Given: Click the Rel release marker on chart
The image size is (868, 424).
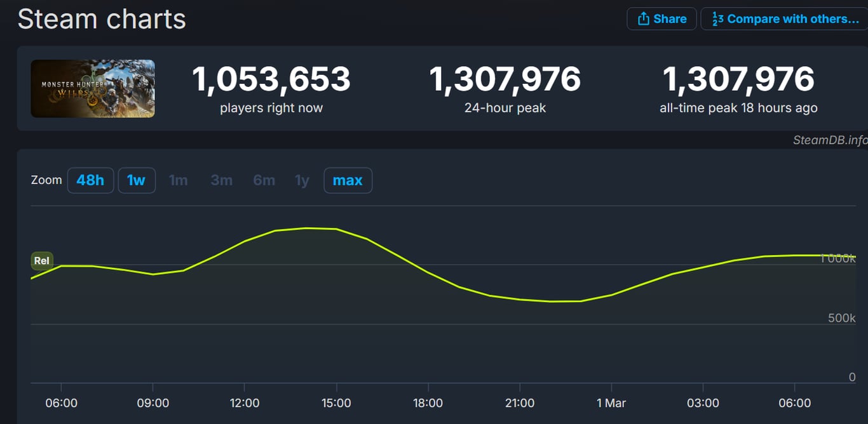Looking at the screenshot, I should 42,261.
